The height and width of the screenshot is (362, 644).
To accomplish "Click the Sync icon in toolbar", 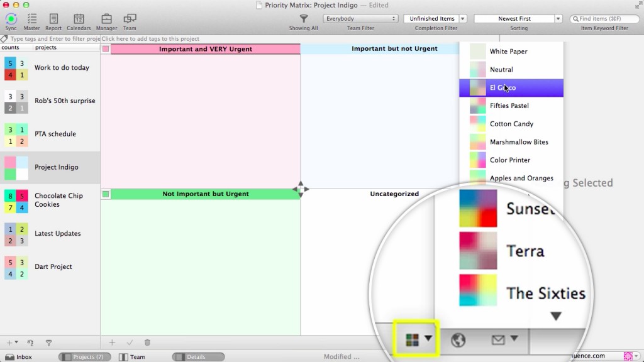I will tap(11, 19).
